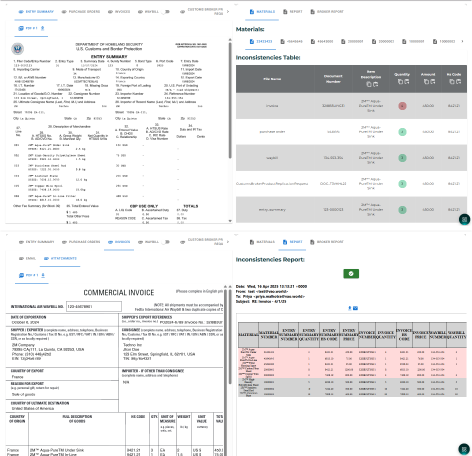Image resolution: width=472 pixels, height=456 pixels.
Task: Click the Commercial Invoice viewer vertical scrollbar
Action: click(230, 337)
